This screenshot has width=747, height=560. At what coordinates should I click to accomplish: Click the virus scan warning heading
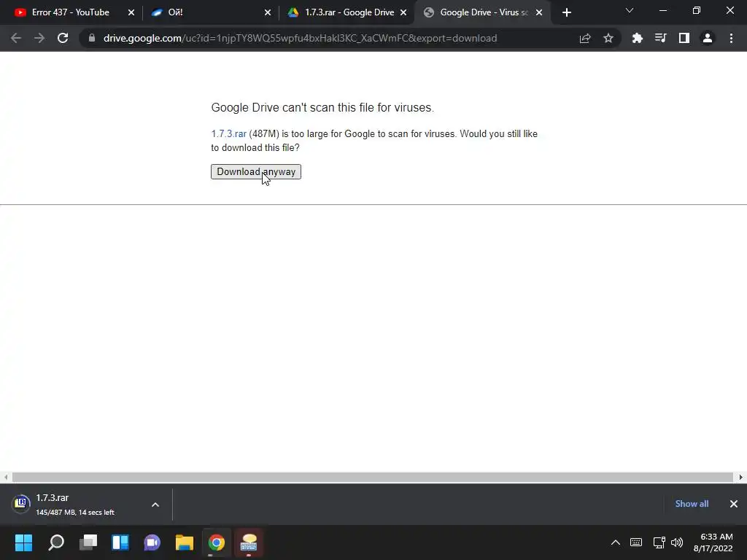click(322, 108)
